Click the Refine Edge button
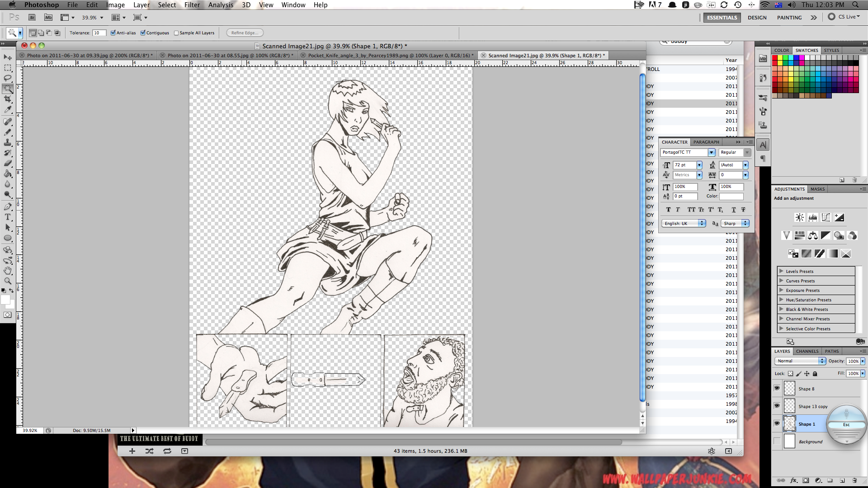Viewport: 868px width, 488px height. [x=245, y=33]
